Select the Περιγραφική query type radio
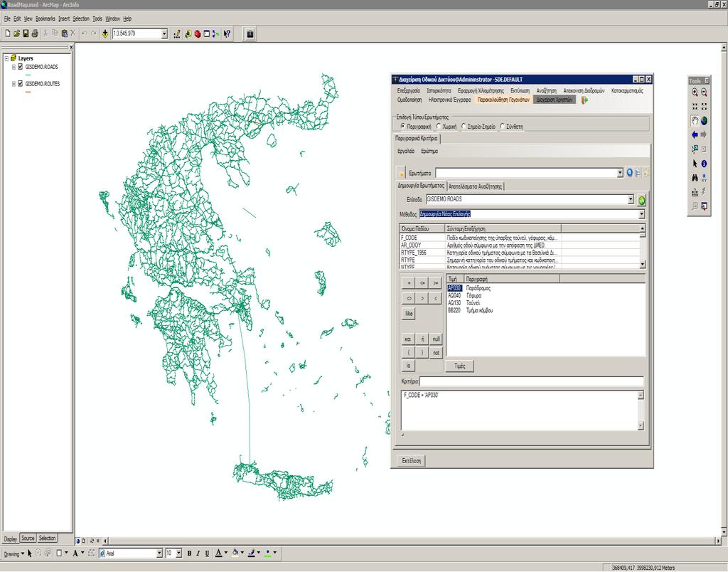 [402, 127]
